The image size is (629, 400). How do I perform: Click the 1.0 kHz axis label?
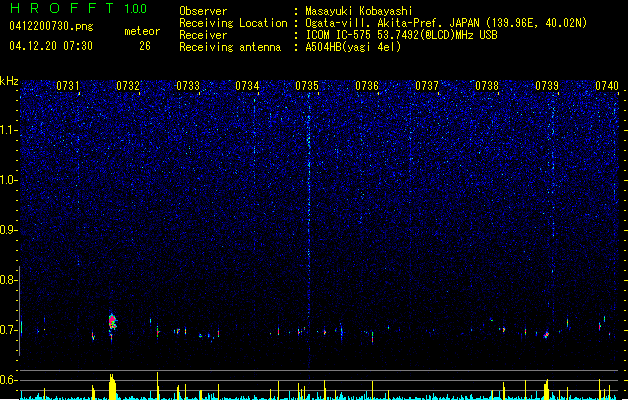(9, 180)
